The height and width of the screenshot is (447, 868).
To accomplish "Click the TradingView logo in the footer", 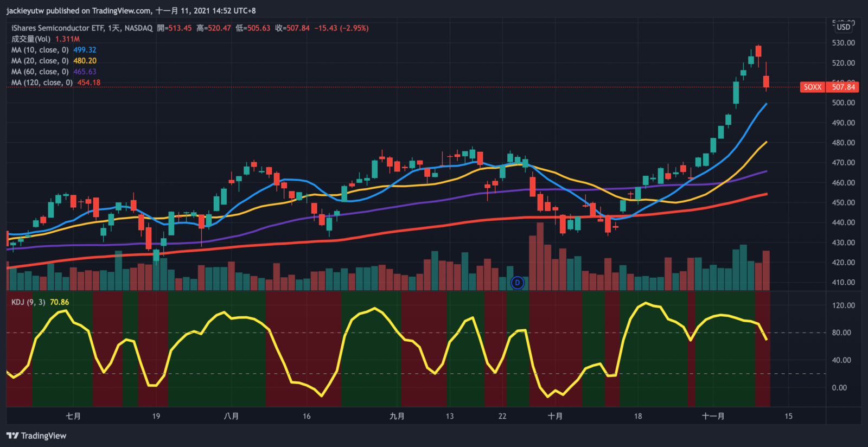I will pyautogui.click(x=36, y=436).
